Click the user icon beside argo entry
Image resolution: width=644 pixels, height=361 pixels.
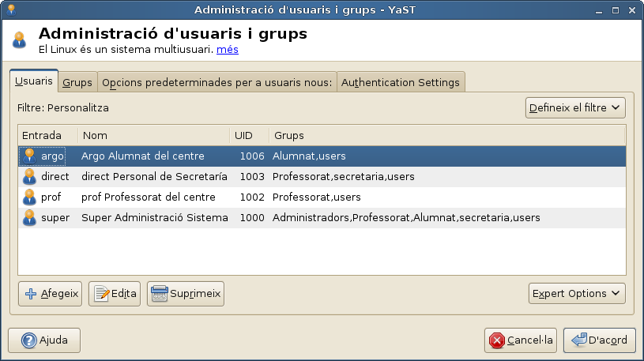pyautogui.click(x=30, y=156)
